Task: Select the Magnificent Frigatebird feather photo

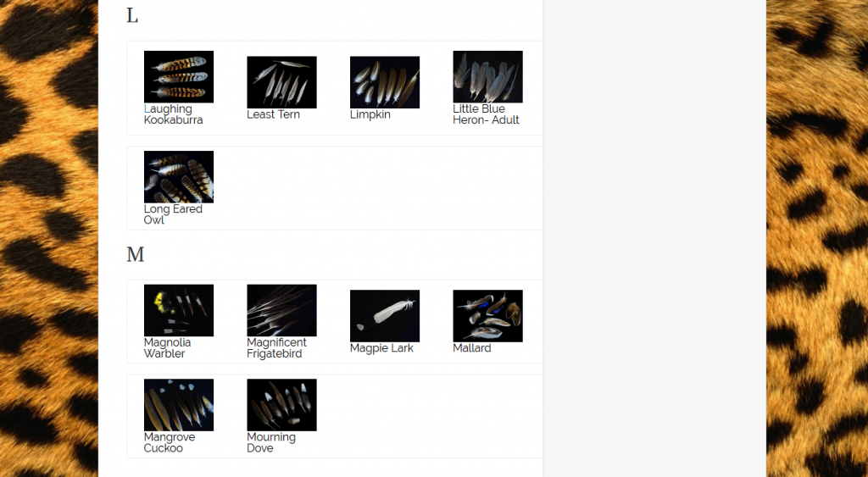Action: [281, 310]
